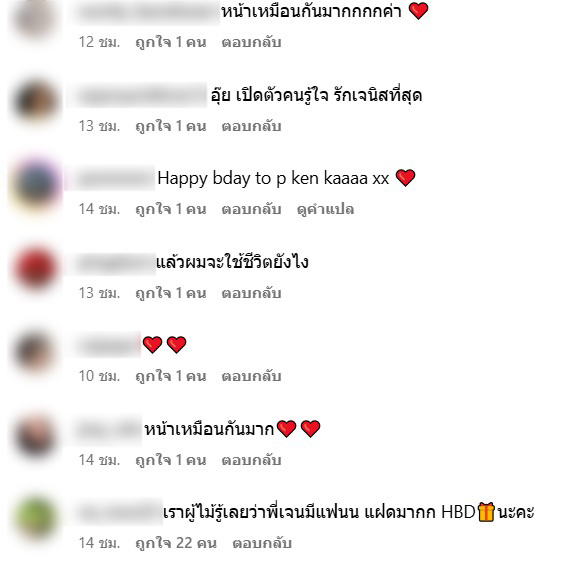Open ดูคำแปล translation for the English comment

pos(325,209)
